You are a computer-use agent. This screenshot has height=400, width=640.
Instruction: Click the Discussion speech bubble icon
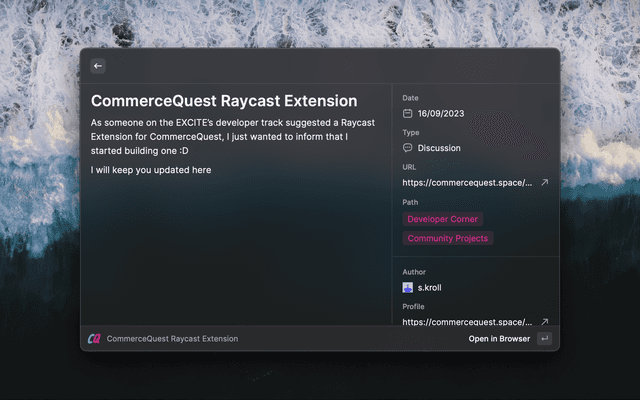coord(408,148)
